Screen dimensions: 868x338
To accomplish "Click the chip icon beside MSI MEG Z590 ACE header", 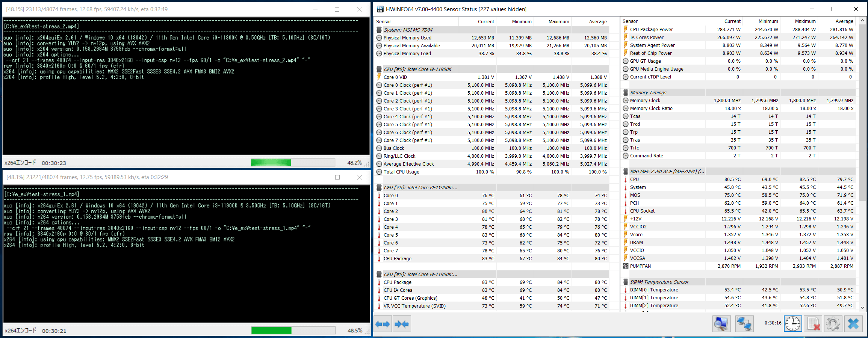I will click(x=626, y=171).
